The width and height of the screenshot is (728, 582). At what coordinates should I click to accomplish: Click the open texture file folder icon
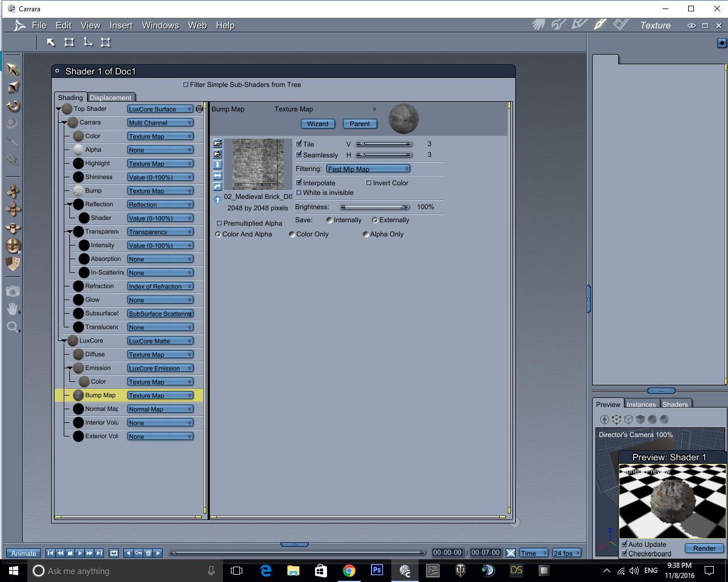217,143
